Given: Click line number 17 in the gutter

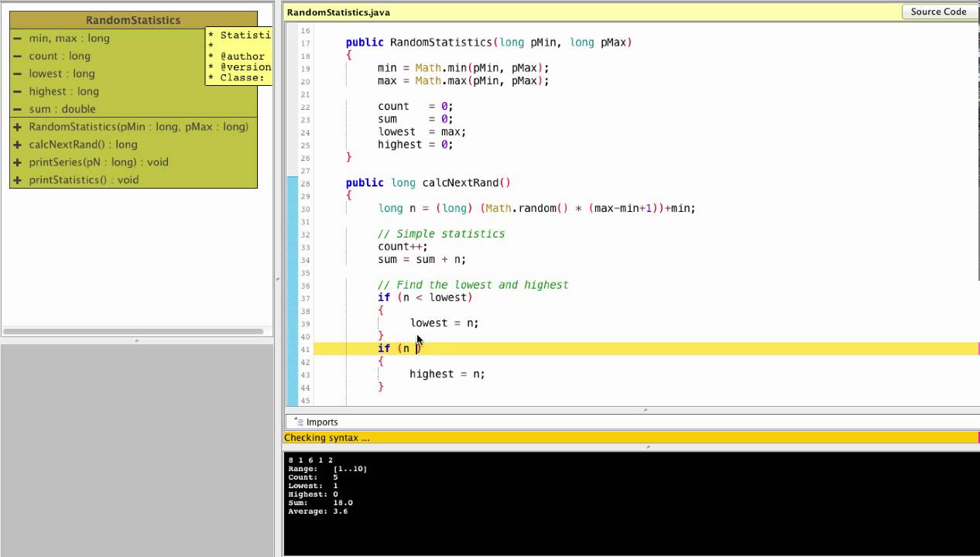Looking at the screenshot, I should coord(304,43).
